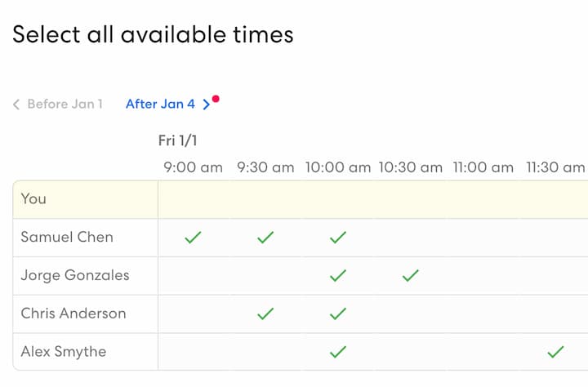Click the 10:30 am column header

point(410,167)
